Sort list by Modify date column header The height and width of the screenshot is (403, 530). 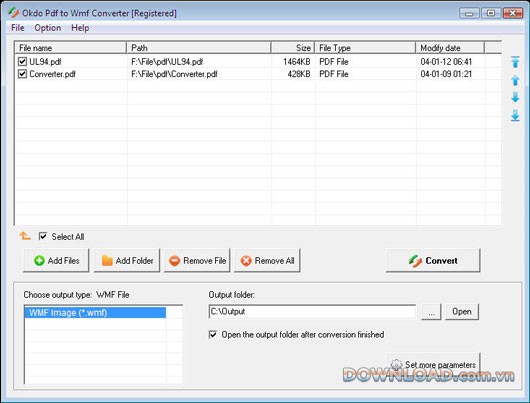click(450, 48)
